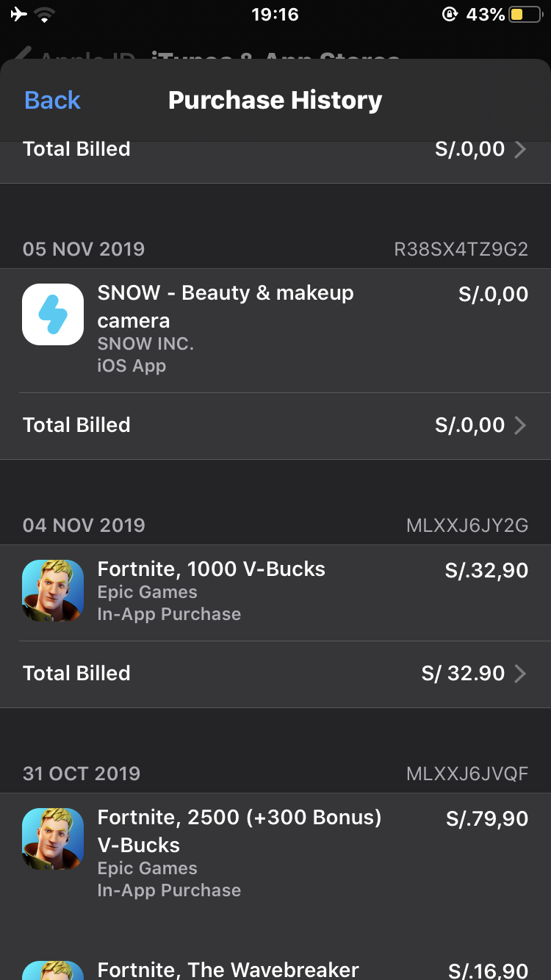Select the SNOW - Beauty & makeup camera title
Image resolution: width=551 pixels, height=980 pixels.
pyautogui.click(x=226, y=306)
